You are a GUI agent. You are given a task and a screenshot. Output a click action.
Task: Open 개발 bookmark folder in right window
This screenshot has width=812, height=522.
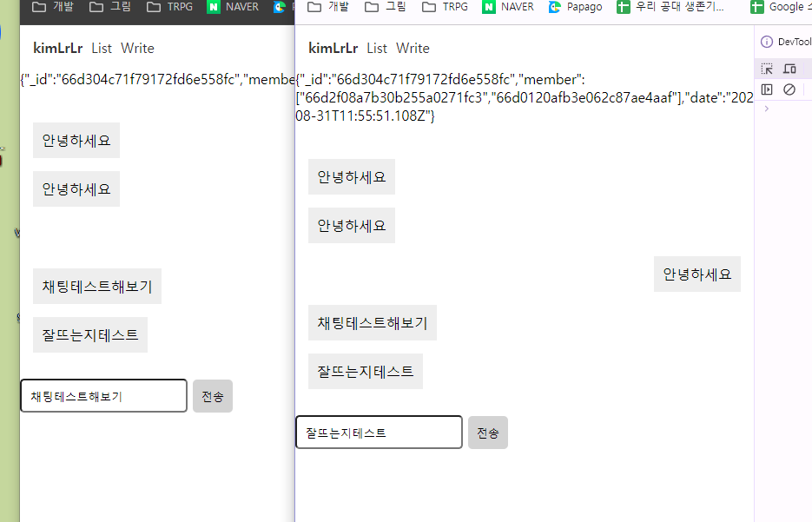(x=328, y=7)
